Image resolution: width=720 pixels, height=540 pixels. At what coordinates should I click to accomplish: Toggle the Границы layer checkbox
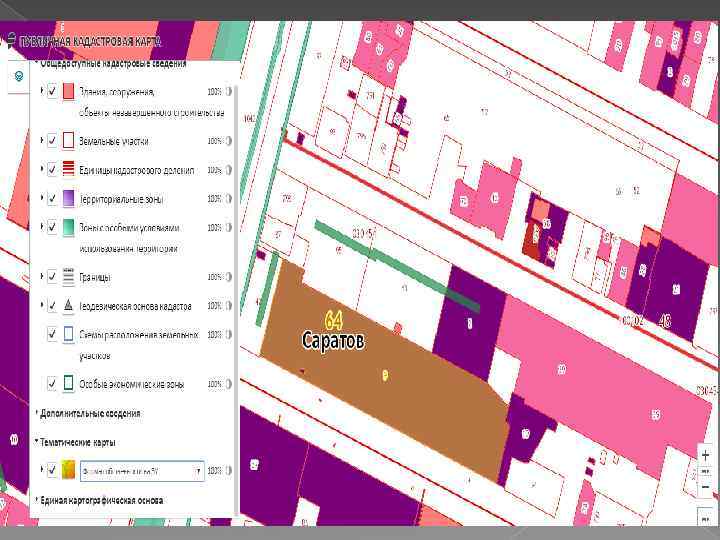click(x=52, y=276)
